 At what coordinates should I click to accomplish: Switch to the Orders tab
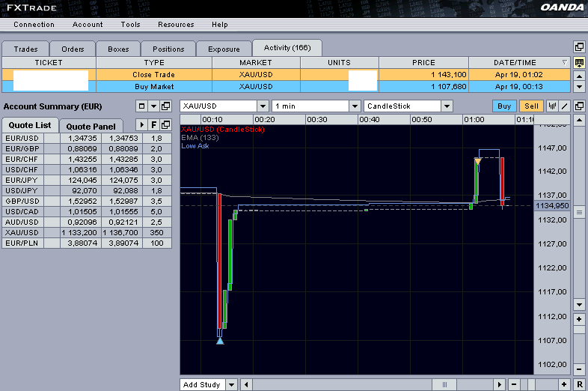[x=73, y=49]
